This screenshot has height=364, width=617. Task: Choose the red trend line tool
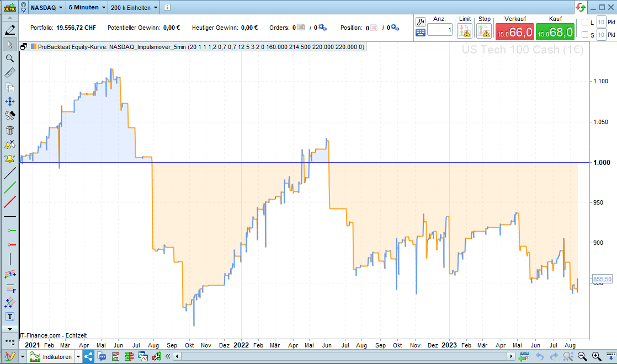click(10, 202)
